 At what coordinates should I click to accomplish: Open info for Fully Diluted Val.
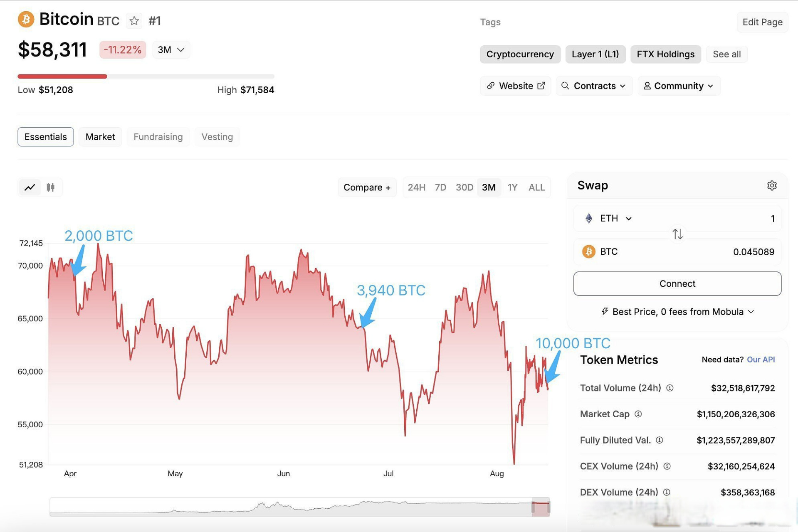click(660, 440)
